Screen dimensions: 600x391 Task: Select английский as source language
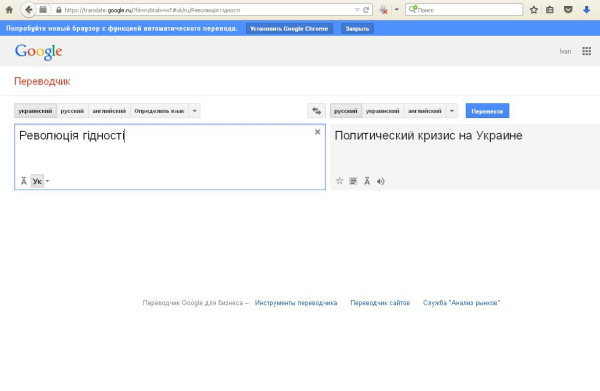[x=109, y=111]
